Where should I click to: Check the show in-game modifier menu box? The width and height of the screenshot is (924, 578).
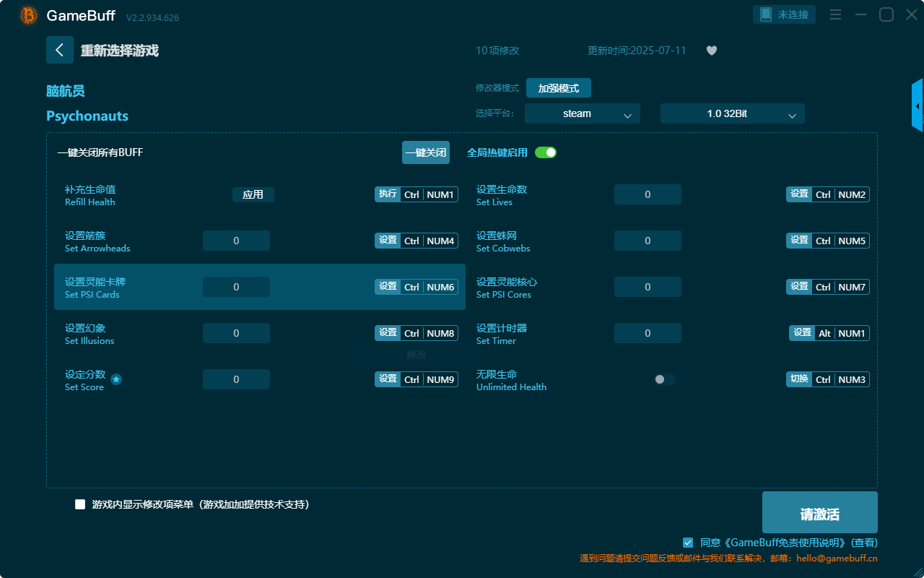[80, 504]
